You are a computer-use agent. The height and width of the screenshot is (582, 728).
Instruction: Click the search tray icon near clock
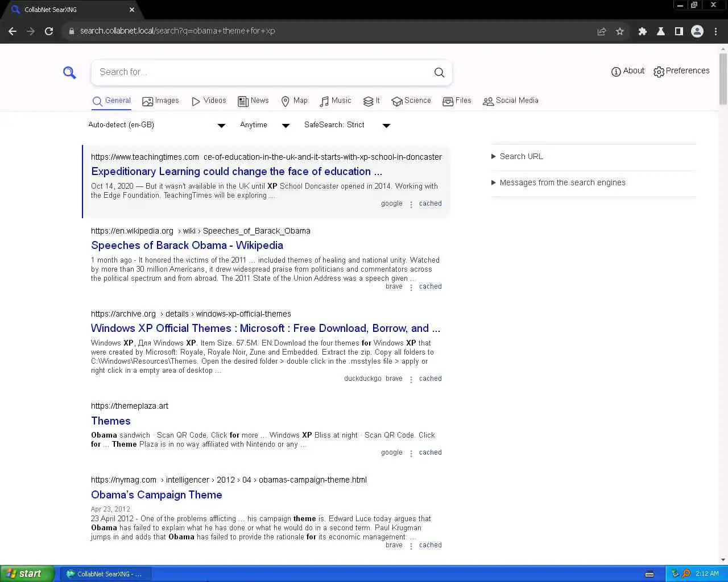(686, 573)
